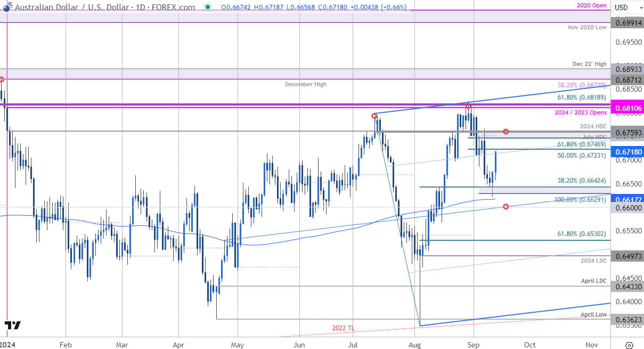Click the red circle at July high
The height and width of the screenshot is (349, 644).
[x=374, y=116]
